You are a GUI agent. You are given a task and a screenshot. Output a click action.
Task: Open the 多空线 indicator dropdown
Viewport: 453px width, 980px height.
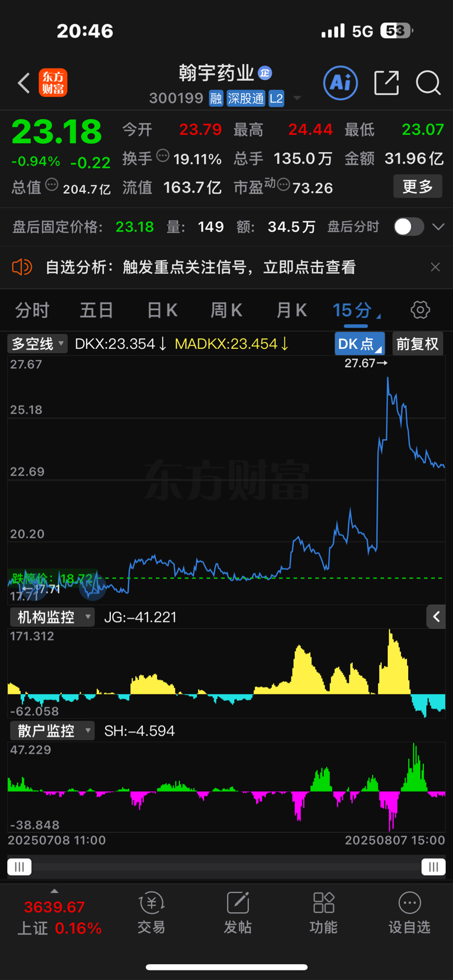pos(37,344)
